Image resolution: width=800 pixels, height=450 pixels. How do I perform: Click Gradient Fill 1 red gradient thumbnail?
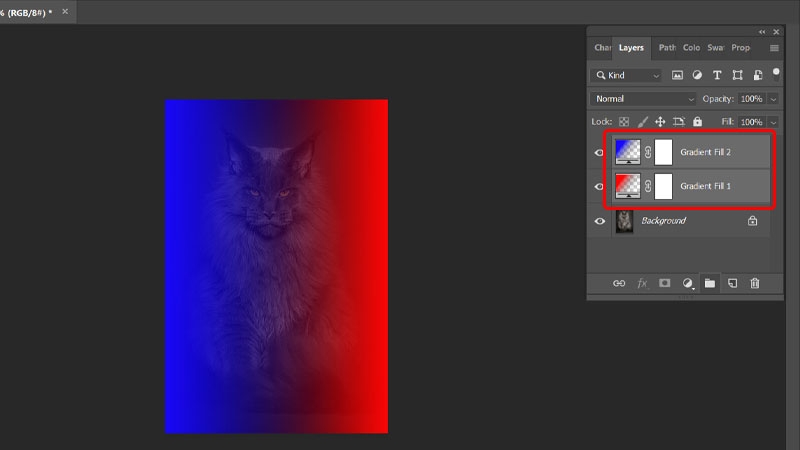tap(628, 186)
